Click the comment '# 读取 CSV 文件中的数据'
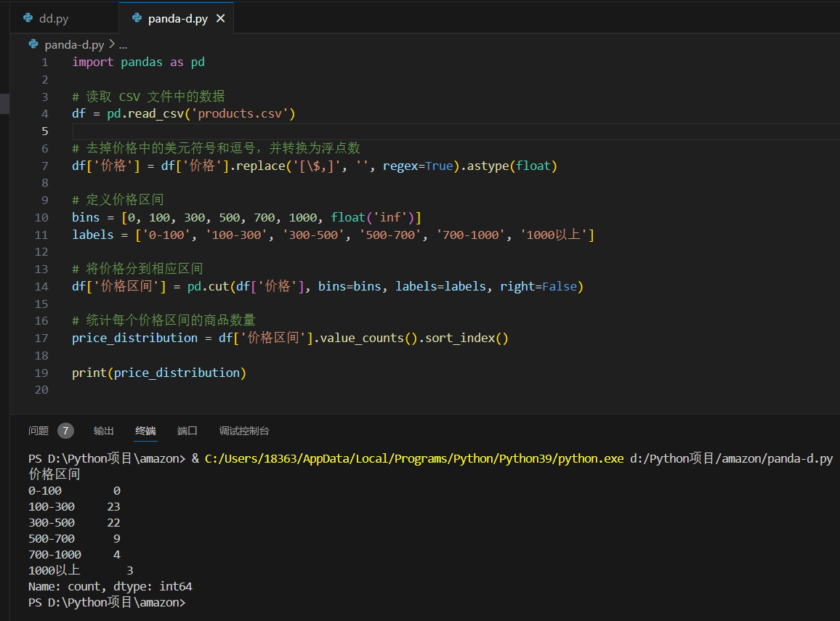This screenshot has width=840, height=621. pos(148,97)
